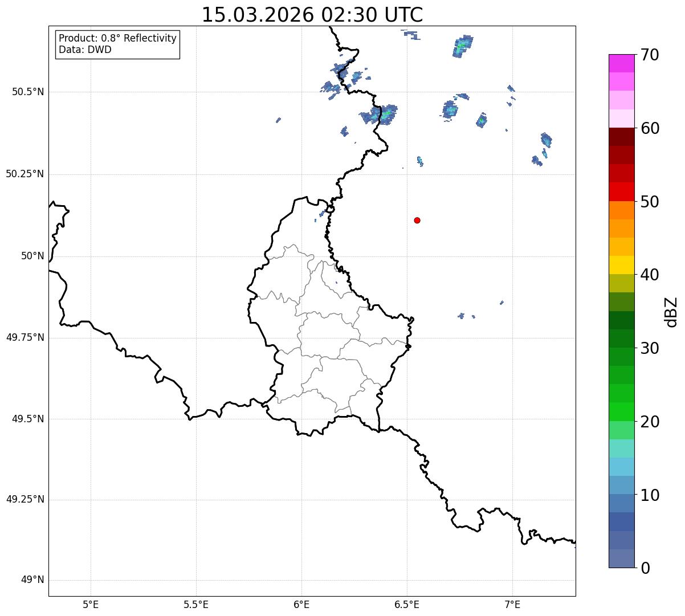Click the '5°E' longitude label
The width and height of the screenshot is (685, 616).
coord(91,604)
